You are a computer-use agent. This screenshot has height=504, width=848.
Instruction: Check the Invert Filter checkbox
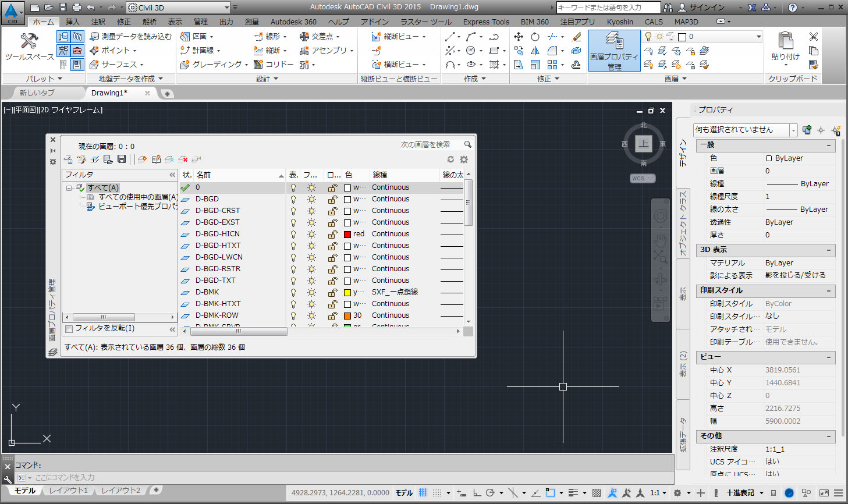[69, 329]
